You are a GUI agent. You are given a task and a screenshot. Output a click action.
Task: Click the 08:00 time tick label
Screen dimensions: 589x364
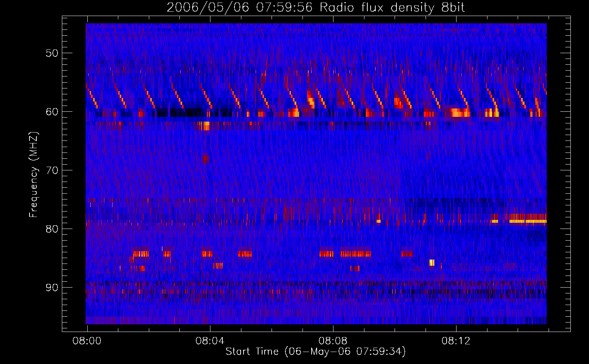click(x=87, y=341)
